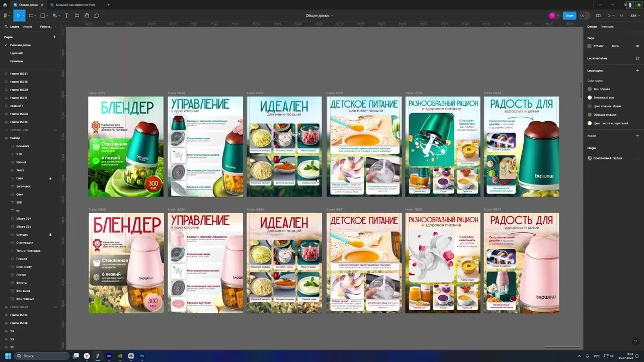Screen dimensions: 644x362
Task: Open shape tools dropdown arrow
Action: [x=48, y=16]
